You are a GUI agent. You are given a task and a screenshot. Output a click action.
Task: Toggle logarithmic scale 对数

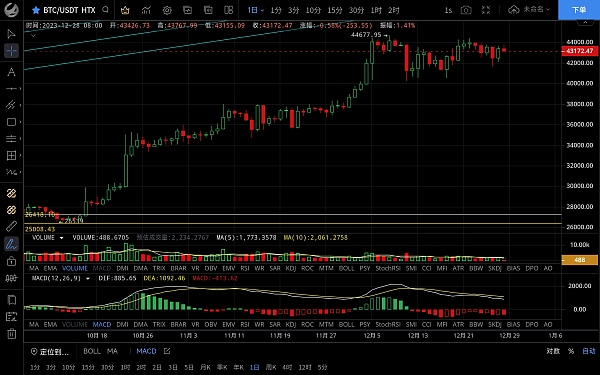[553, 351]
